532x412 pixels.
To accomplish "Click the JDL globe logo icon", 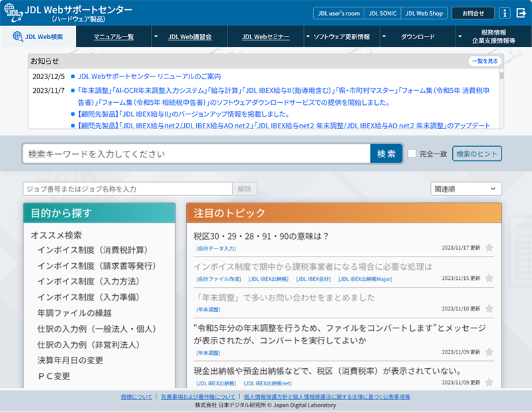I will pyautogui.click(x=13, y=13).
